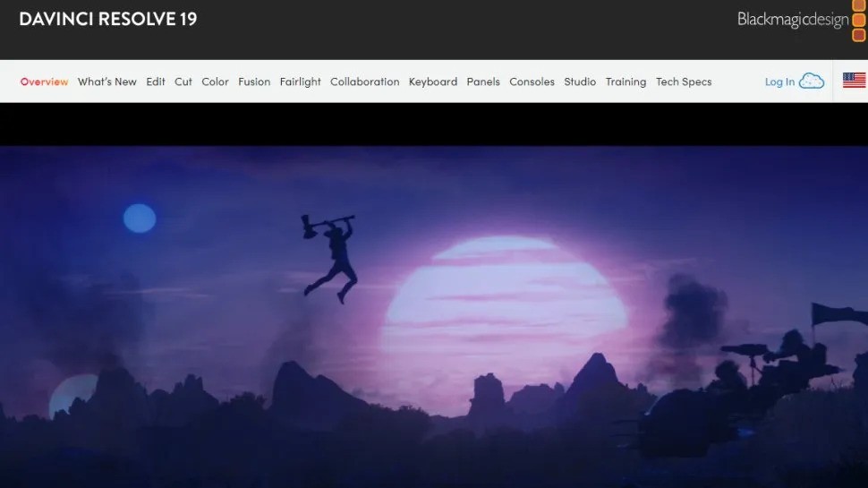Screen dimensions: 868x488
Task: Click the hero banner image with jumping warrior
Action: (x=434, y=313)
